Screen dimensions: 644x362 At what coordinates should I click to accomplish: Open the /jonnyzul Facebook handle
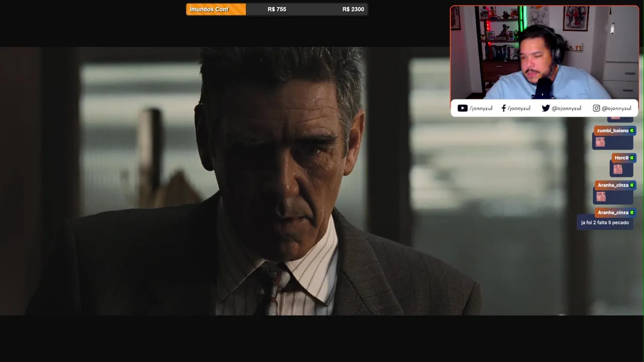(x=519, y=108)
